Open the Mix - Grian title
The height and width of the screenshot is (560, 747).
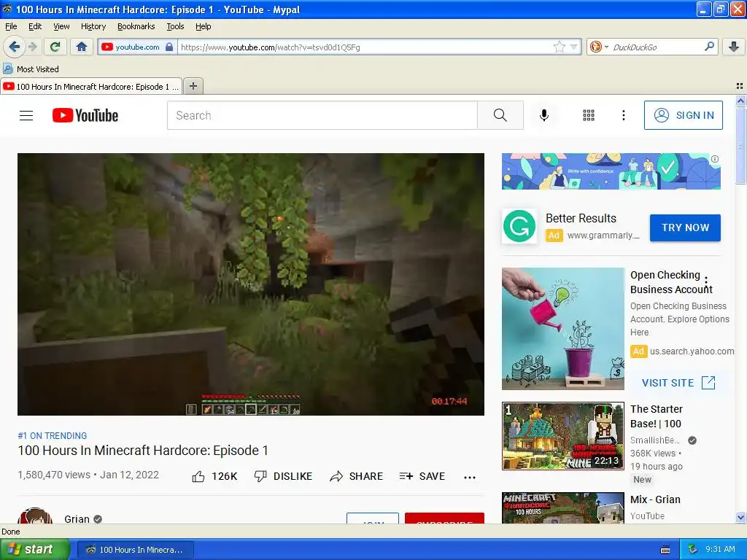click(655, 499)
